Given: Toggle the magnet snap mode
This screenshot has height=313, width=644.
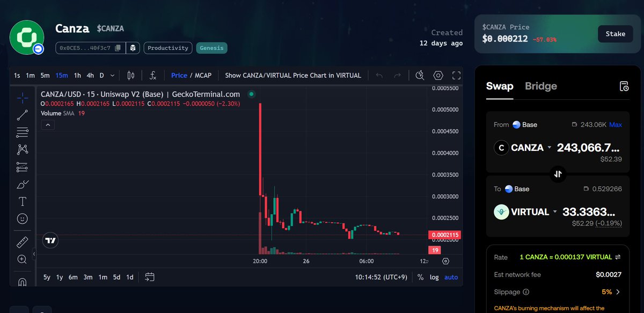Looking at the screenshot, I should point(23,281).
